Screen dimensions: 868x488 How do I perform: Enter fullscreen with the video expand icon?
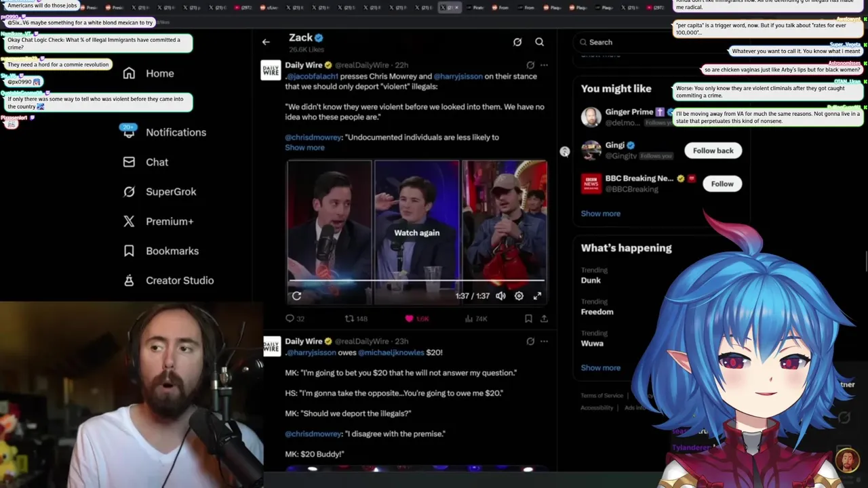pos(537,296)
